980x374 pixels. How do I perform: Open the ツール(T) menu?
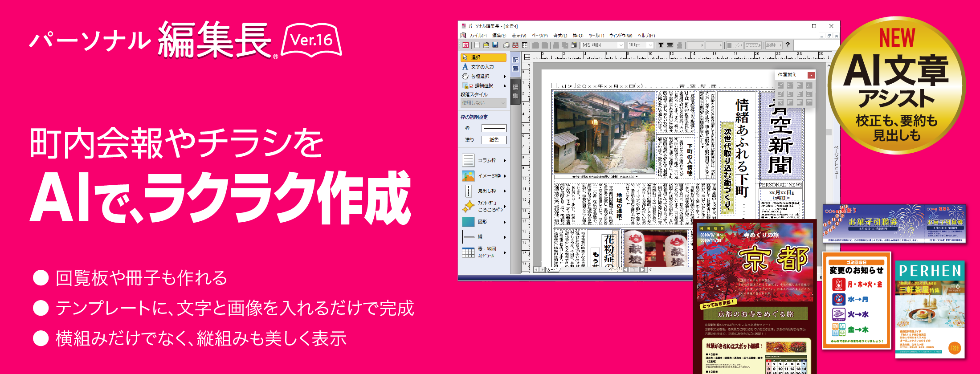coord(596,36)
